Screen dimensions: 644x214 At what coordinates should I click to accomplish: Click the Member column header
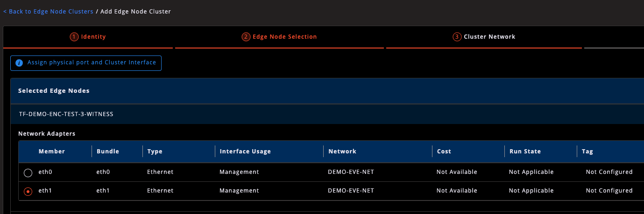pos(52,152)
